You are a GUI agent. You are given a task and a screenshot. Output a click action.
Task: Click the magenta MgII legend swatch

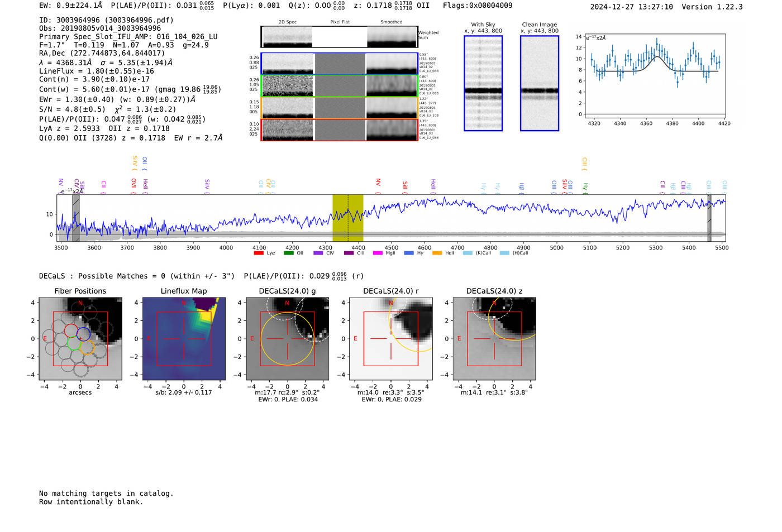(x=378, y=253)
